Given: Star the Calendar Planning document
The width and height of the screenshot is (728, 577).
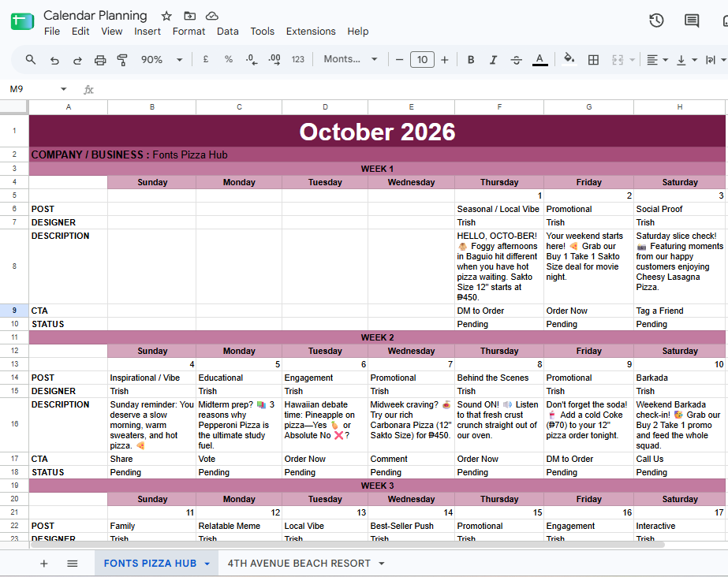Looking at the screenshot, I should [166, 17].
